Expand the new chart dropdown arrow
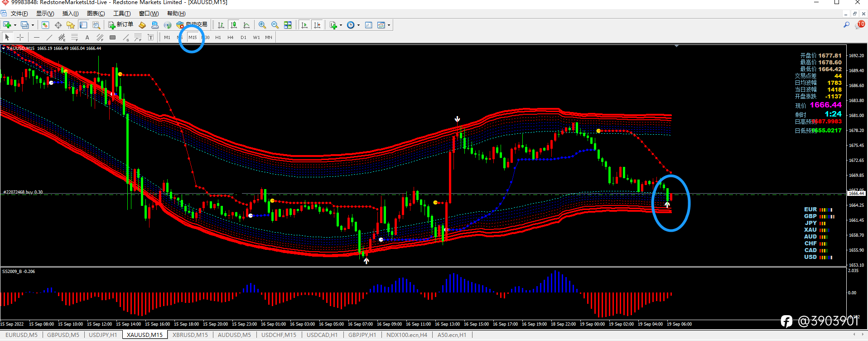Screen dimensions: 868x341 (15, 25)
